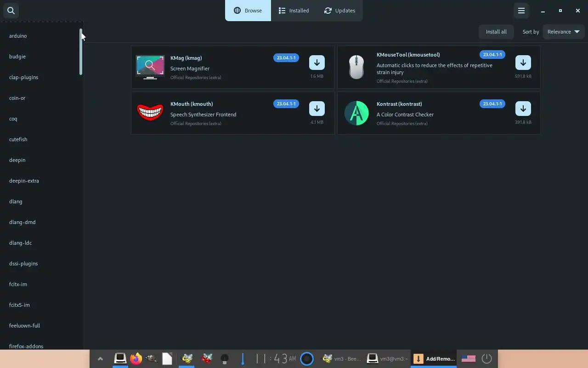Screen dimensions: 588x368
Task: Click the Install all button
Action: (496, 32)
